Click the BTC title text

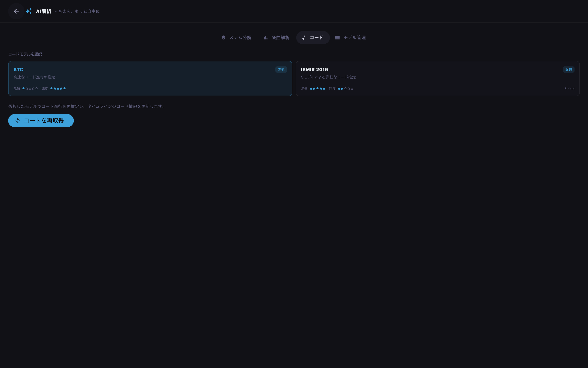point(18,70)
